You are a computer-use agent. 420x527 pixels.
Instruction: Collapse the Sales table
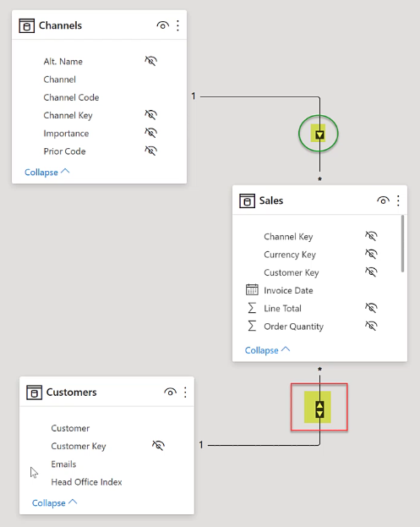[267, 350]
